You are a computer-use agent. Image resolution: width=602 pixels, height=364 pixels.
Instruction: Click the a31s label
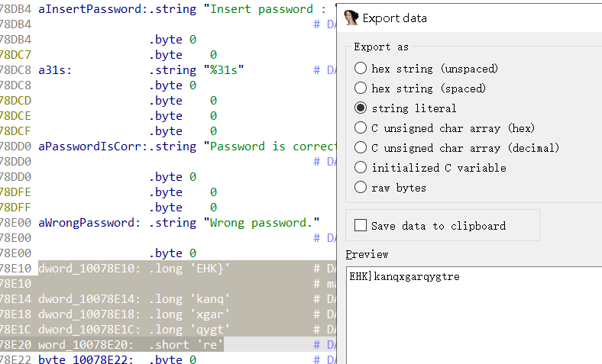(55, 70)
